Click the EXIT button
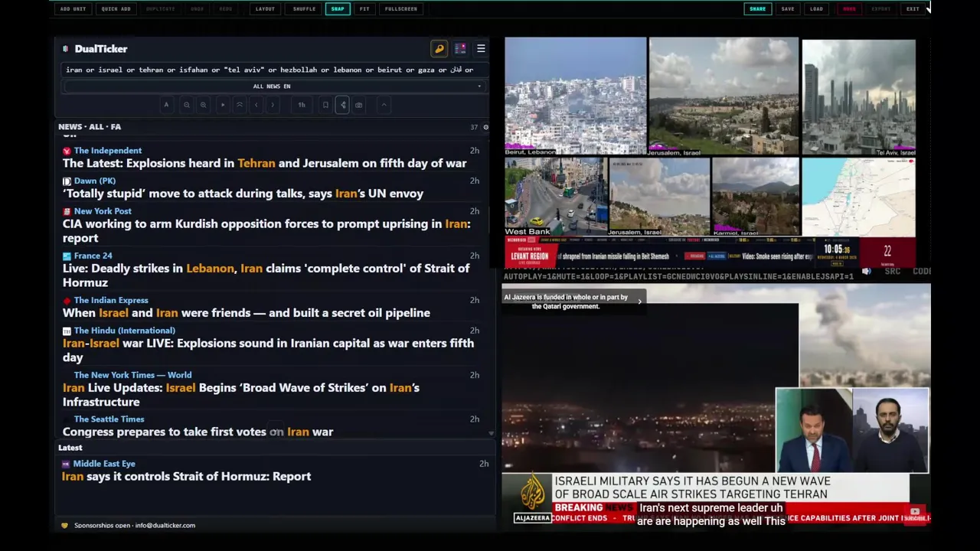The height and width of the screenshot is (551, 980). coord(913,8)
